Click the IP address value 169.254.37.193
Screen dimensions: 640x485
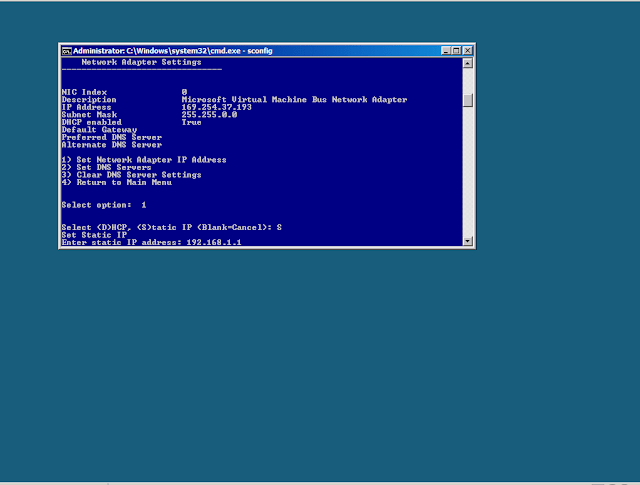216,107
